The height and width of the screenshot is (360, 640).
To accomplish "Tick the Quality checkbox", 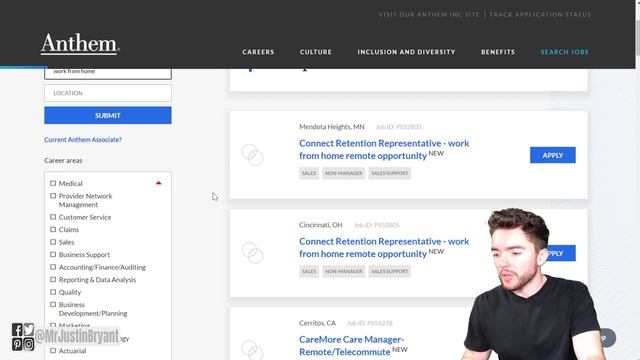I will point(53,292).
